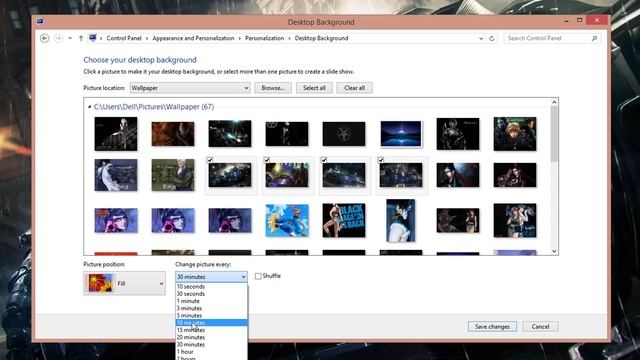The image size is (640, 360).
Task: Click the wallpaper list scrollbar thumb
Action: tap(554, 134)
